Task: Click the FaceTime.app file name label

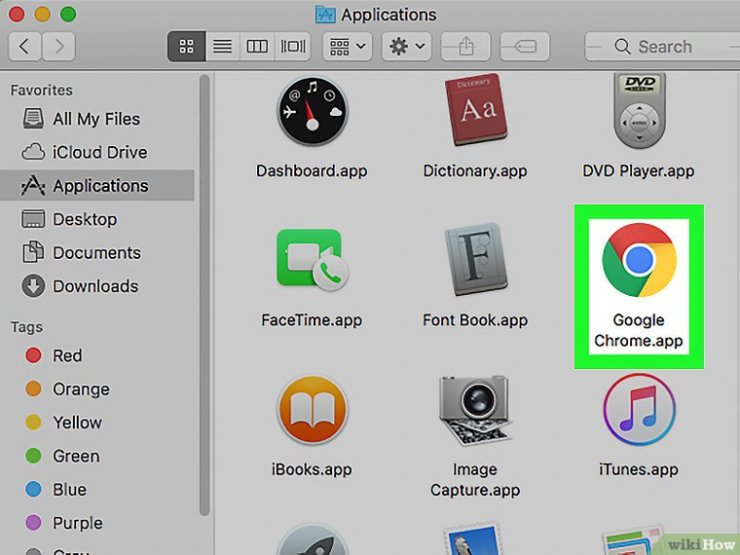Action: coord(312,320)
